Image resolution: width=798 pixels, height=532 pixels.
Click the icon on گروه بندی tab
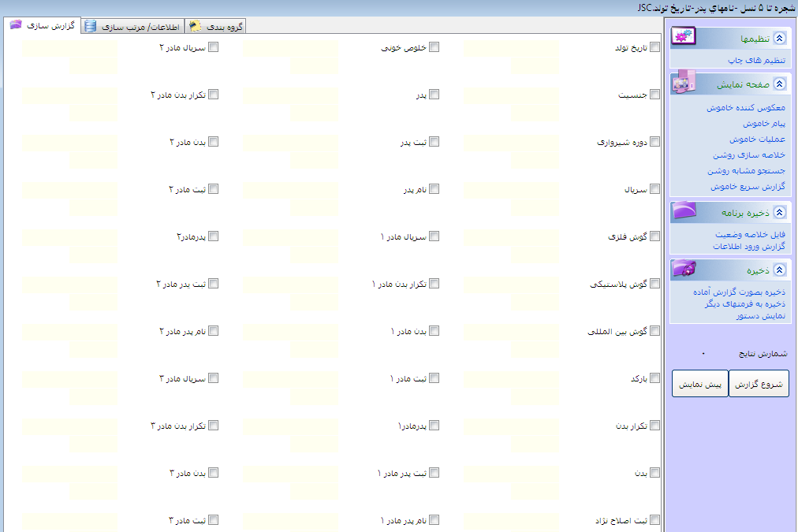point(195,26)
